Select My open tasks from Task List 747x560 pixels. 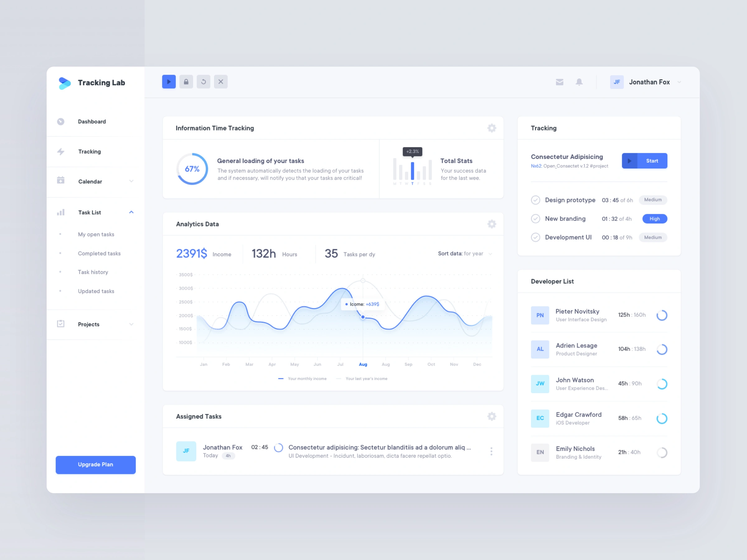(95, 234)
